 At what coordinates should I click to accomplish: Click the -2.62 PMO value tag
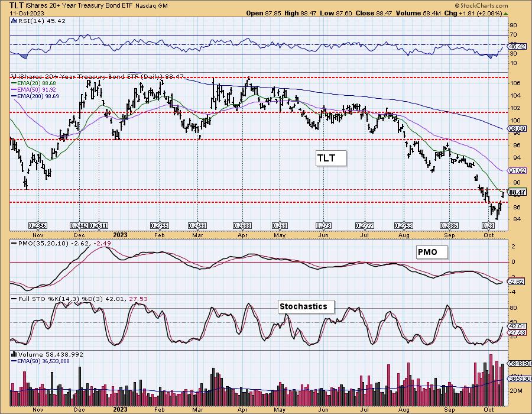(518, 282)
